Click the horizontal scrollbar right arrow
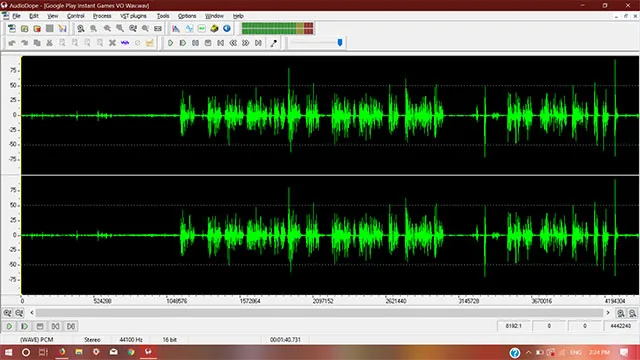Image resolution: width=640 pixels, height=360 pixels. (608, 313)
